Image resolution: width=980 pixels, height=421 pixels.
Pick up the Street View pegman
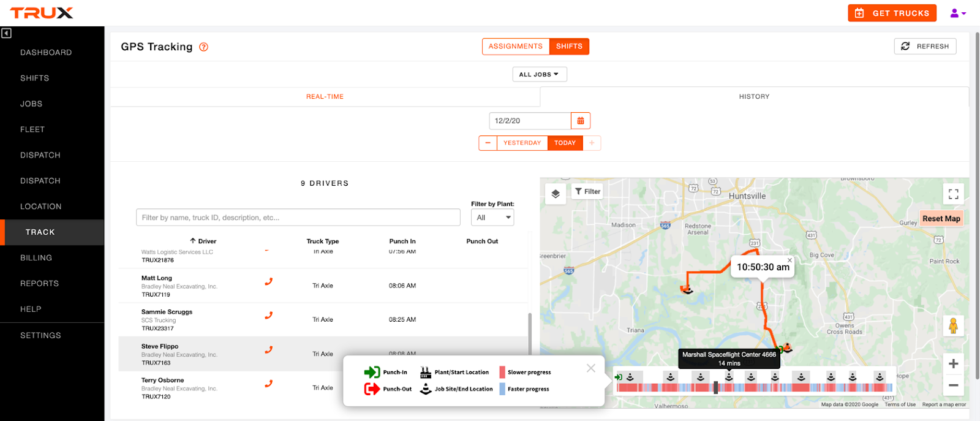click(954, 325)
